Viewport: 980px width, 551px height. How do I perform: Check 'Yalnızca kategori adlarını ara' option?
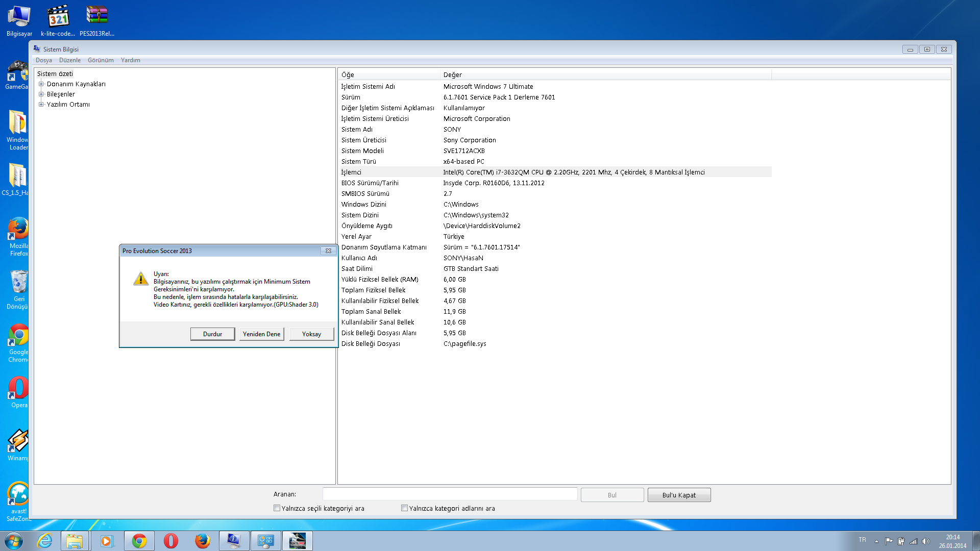pos(404,508)
